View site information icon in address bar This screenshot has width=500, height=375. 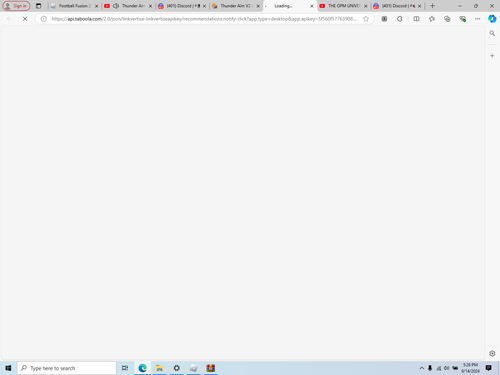44,19
